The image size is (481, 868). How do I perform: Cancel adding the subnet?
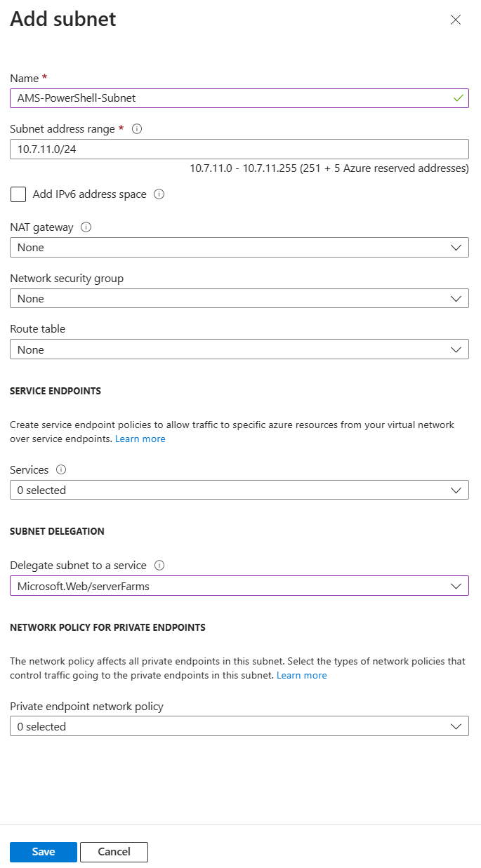point(114,852)
